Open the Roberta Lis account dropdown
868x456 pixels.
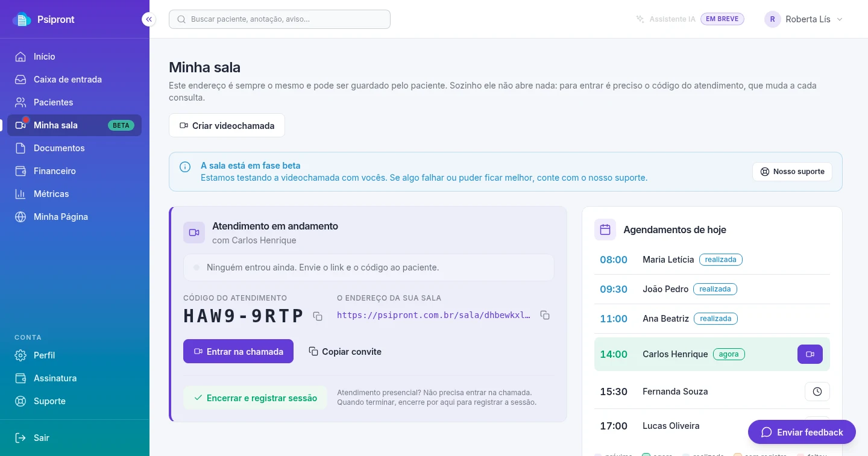(804, 19)
